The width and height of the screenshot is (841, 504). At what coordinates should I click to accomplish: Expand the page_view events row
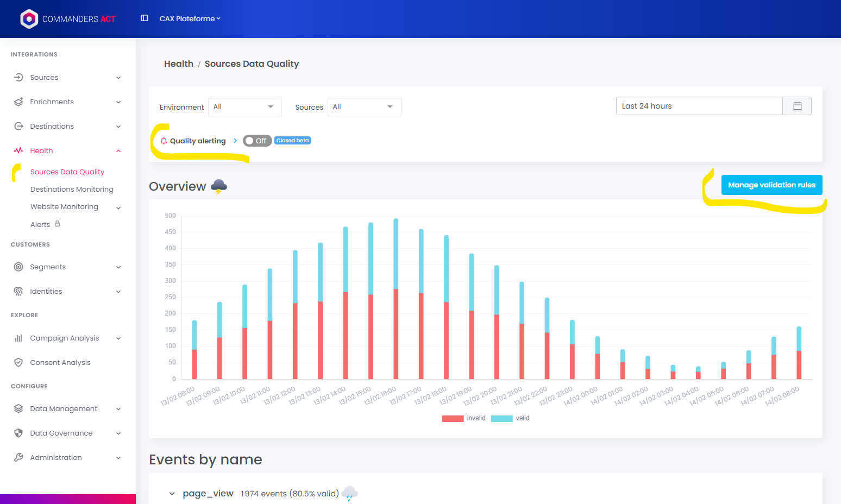coord(172,494)
